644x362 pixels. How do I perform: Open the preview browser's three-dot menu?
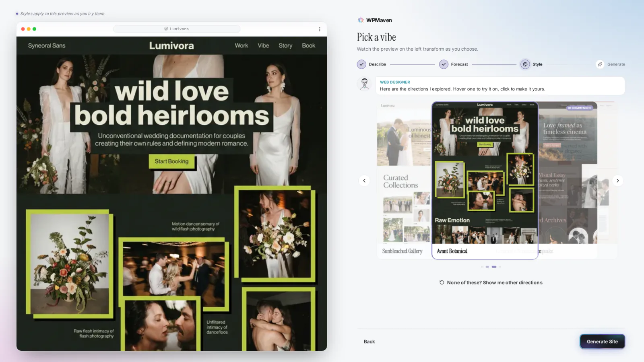pyautogui.click(x=320, y=29)
